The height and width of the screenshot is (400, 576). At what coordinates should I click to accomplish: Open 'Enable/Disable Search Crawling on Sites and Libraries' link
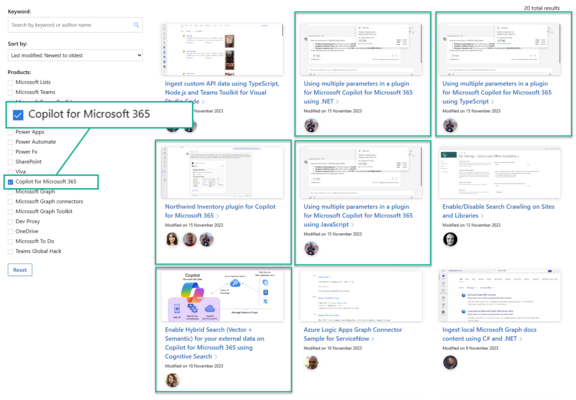tap(498, 211)
